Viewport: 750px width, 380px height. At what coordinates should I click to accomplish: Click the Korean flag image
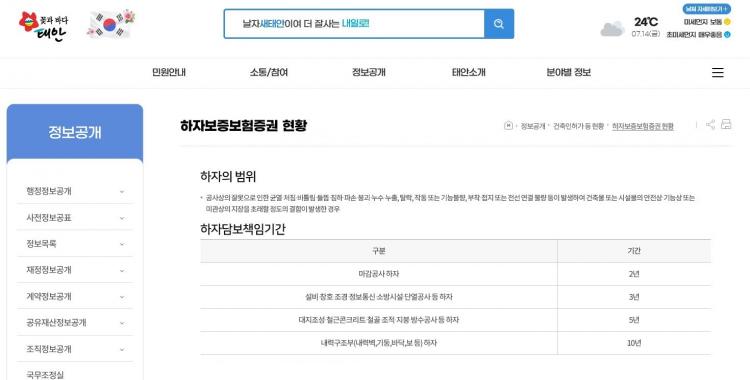tap(110, 24)
